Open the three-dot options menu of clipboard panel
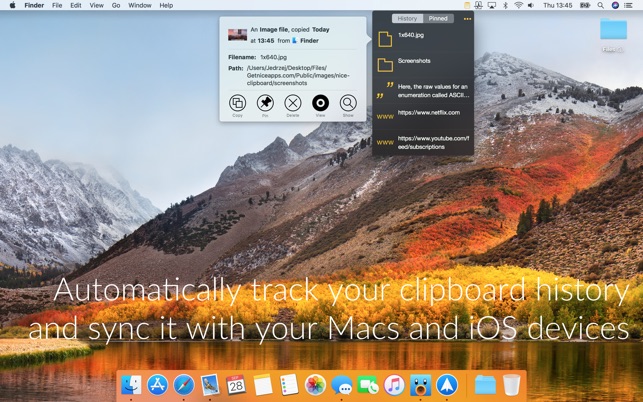The image size is (643, 402). pos(467,19)
